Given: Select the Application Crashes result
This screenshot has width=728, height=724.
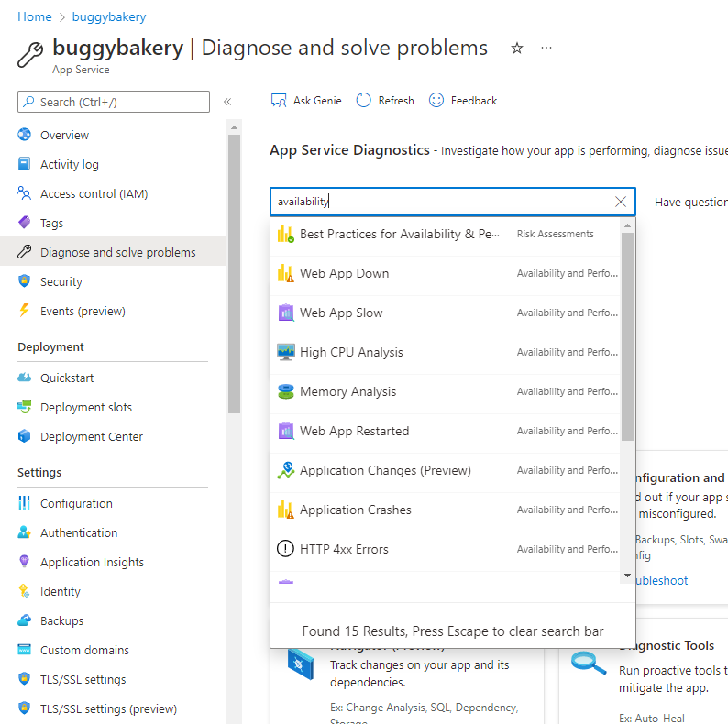Looking at the screenshot, I should pyautogui.click(x=446, y=510).
